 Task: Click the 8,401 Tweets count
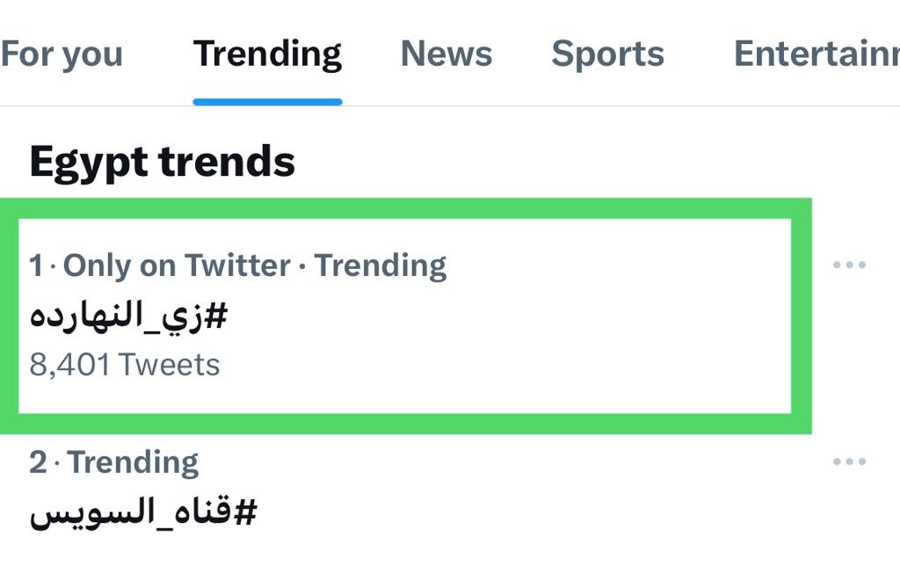click(125, 365)
